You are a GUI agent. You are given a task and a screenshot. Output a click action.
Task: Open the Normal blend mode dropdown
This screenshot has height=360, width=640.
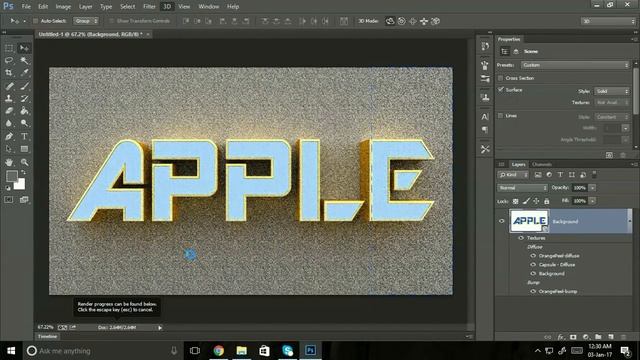[x=522, y=188]
